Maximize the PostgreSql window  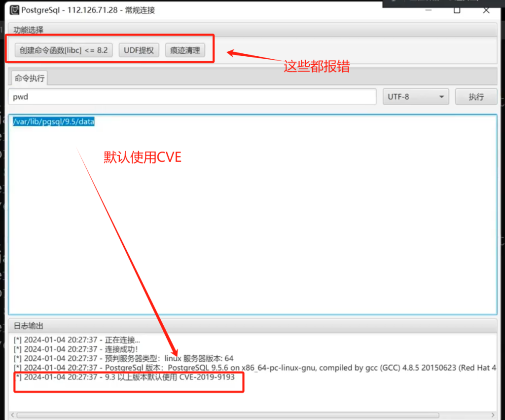pyautogui.click(x=457, y=10)
